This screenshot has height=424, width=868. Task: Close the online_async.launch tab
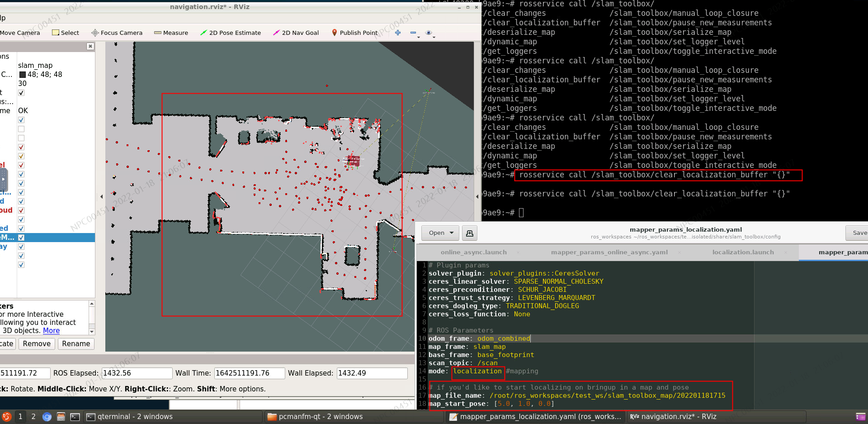pos(518,252)
